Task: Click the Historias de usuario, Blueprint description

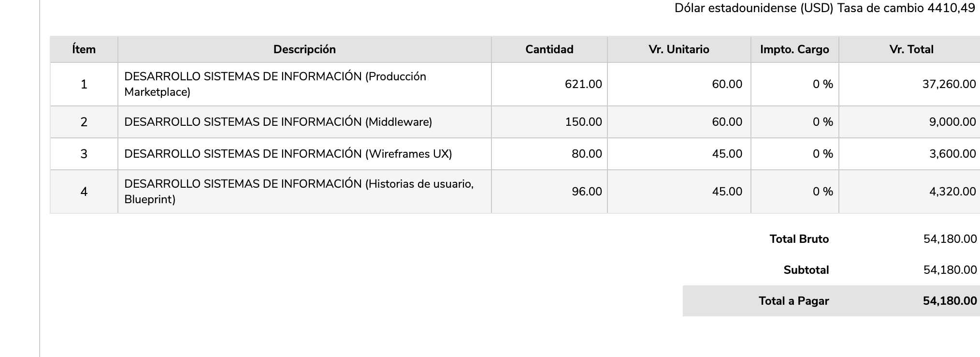Action: click(299, 192)
